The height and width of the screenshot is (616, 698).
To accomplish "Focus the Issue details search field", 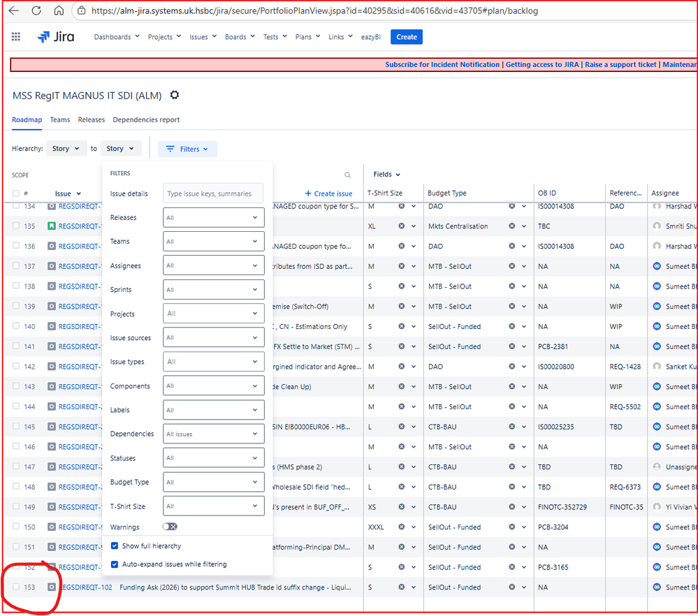I will point(213,193).
